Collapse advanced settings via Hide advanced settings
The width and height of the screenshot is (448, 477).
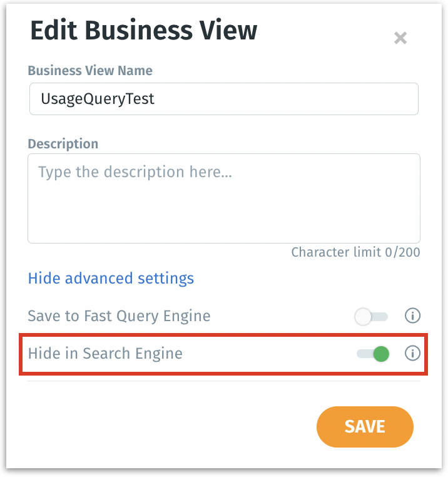pyautogui.click(x=111, y=278)
